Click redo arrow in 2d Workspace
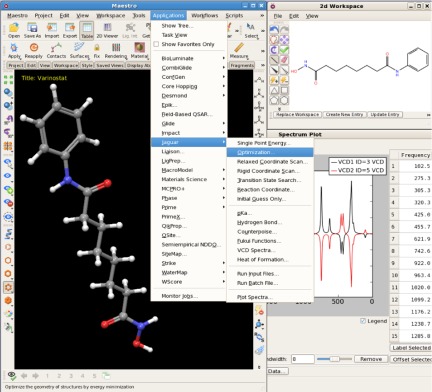This screenshot has width=432, height=392. pyautogui.click(x=284, y=30)
